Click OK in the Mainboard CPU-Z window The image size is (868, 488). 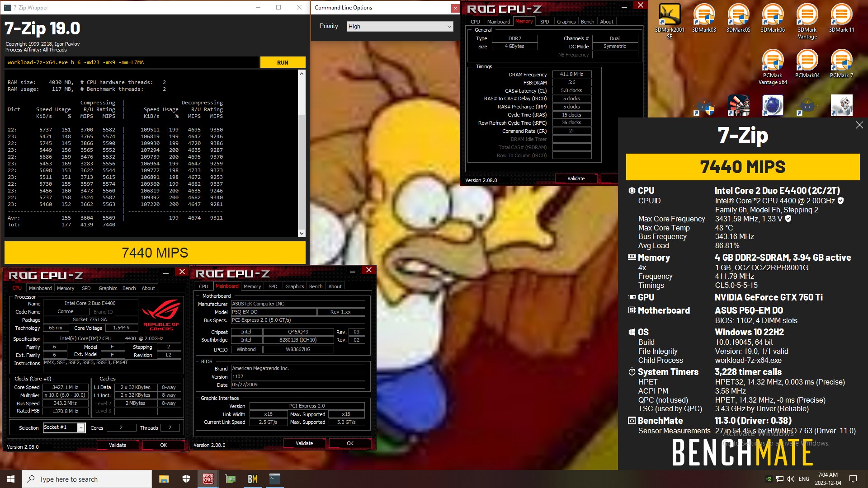pyautogui.click(x=350, y=443)
